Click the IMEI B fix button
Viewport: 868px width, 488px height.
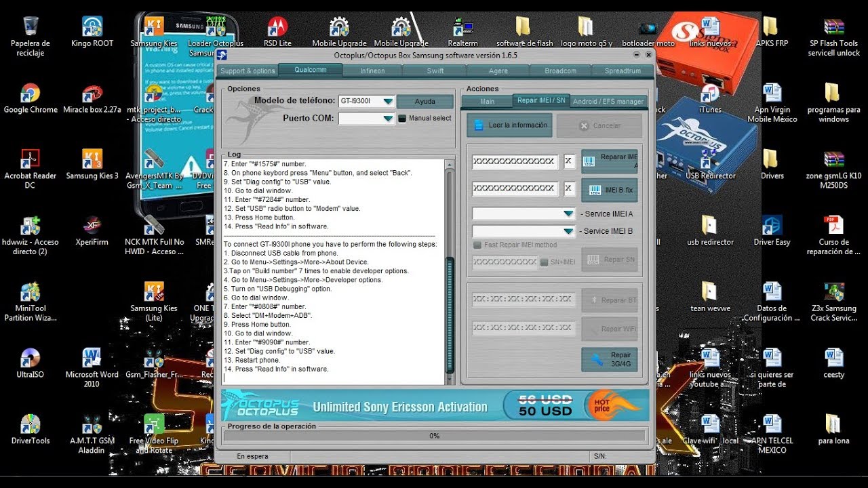pyautogui.click(x=610, y=190)
